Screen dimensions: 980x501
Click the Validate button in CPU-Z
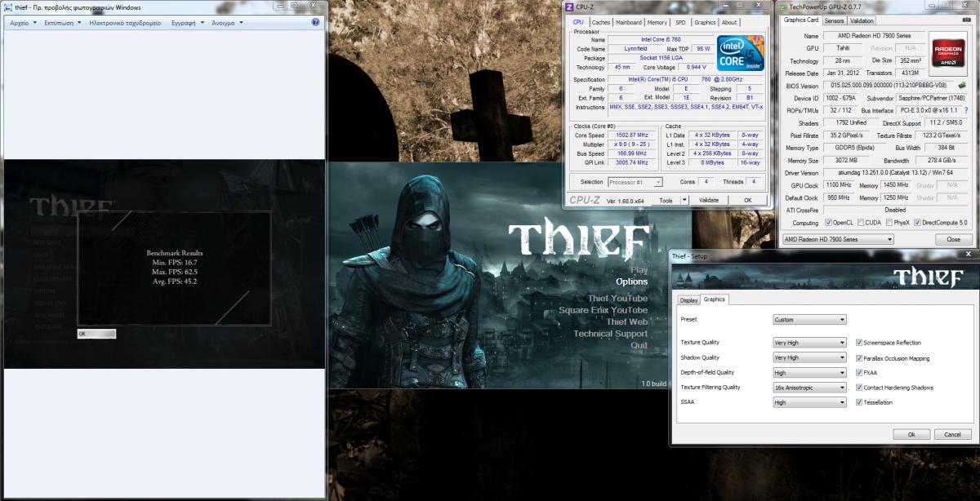(x=709, y=200)
